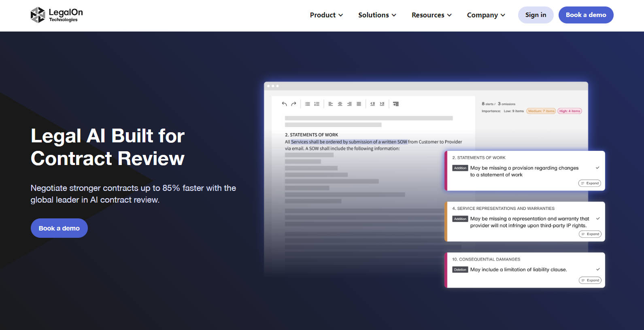
Task: Open the Resources dropdown menu
Action: click(431, 15)
